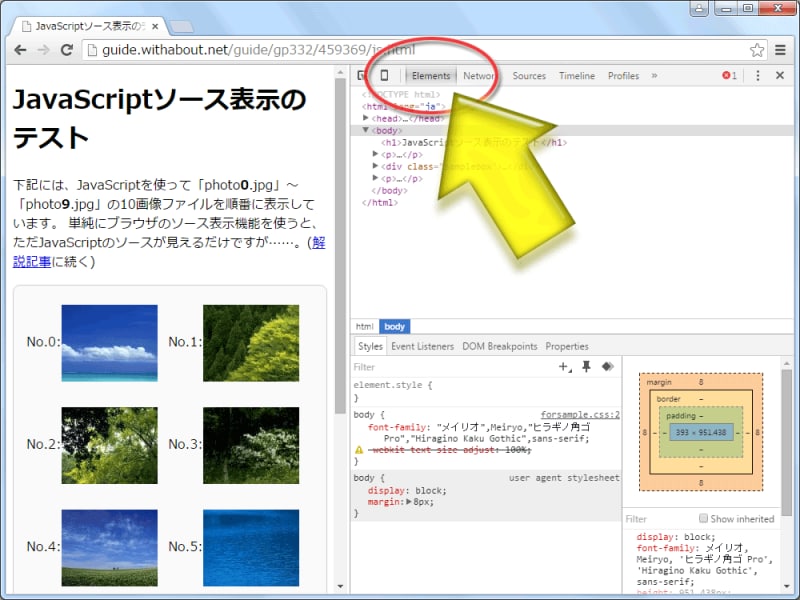
Task: Click the red error count indicator
Action: 730,76
